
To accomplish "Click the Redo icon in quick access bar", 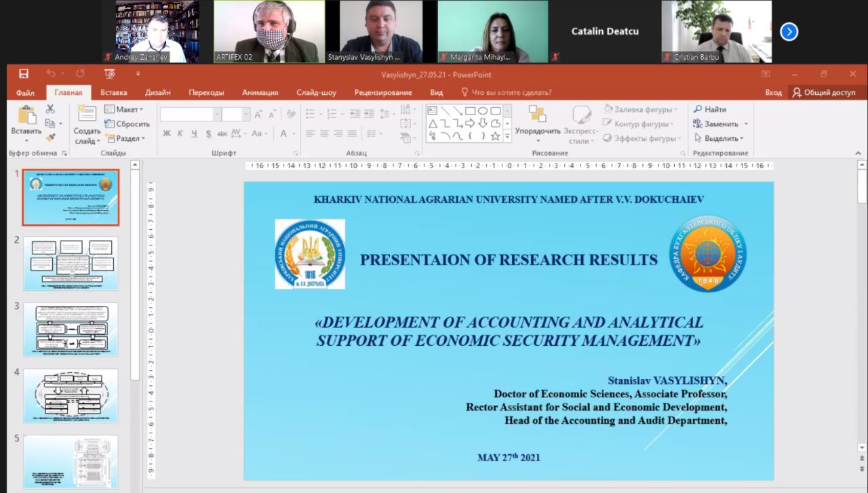I will (80, 74).
